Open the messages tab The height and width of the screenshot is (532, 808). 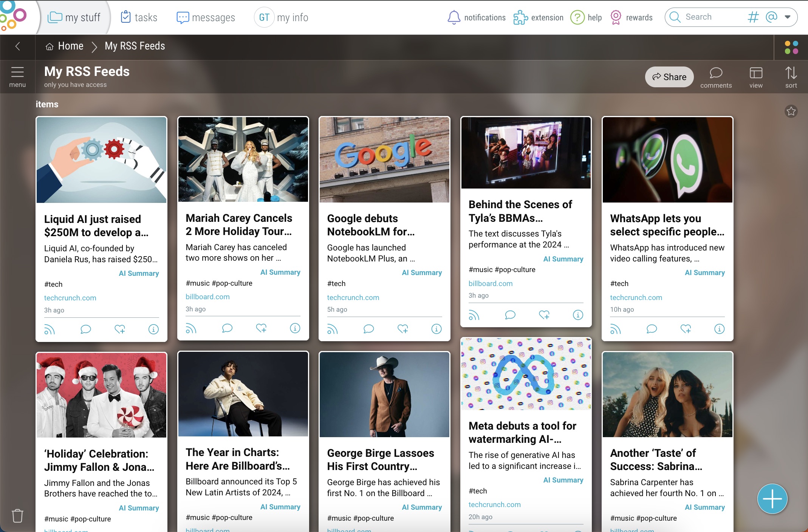tap(206, 17)
